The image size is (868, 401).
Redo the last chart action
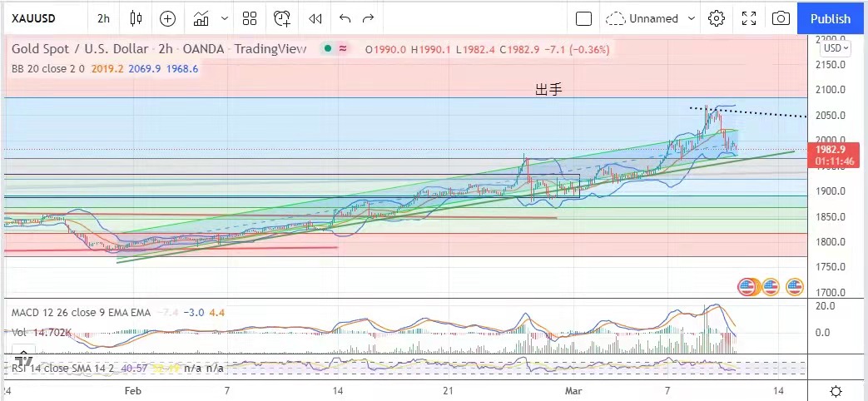[368, 18]
